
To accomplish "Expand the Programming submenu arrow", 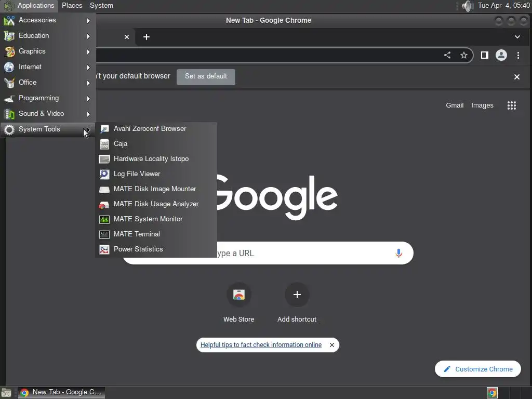I will 88,99.
